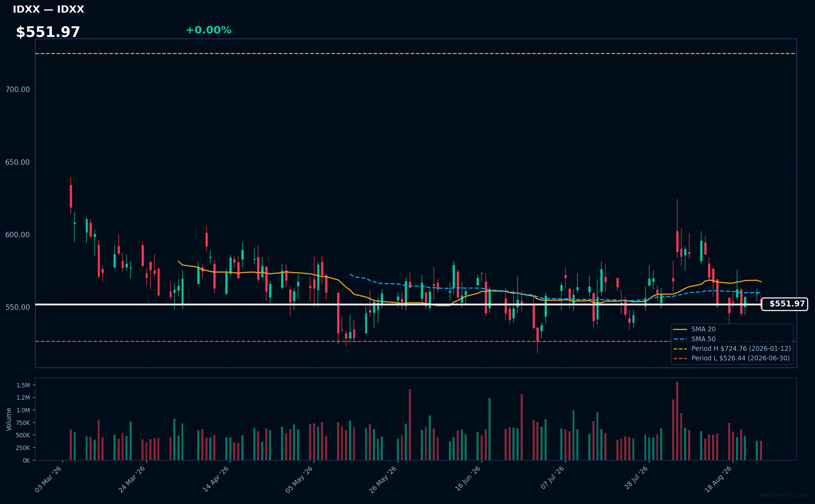Click the 16 Jun '26 date label

click(x=467, y=479)
